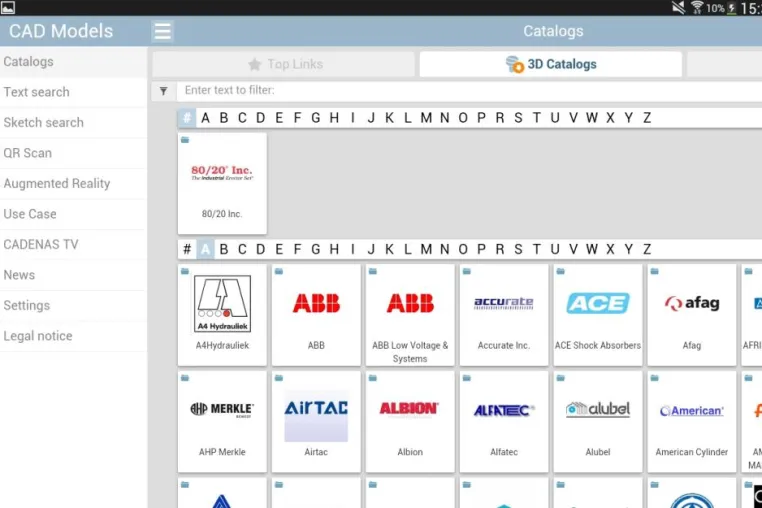Click the CAD Models app title
Screen dimensions: 762x508
coord(61,31)
